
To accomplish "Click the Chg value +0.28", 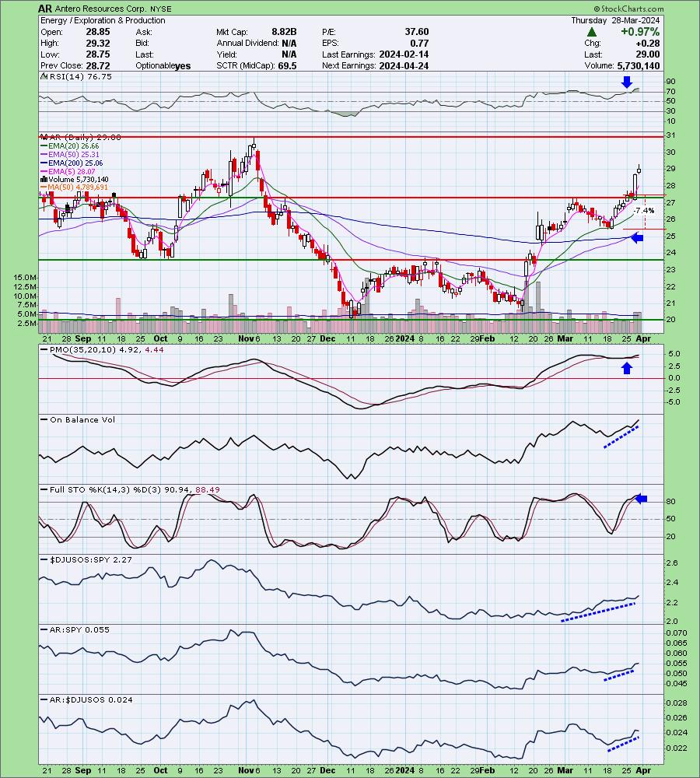I will (648, 43).
